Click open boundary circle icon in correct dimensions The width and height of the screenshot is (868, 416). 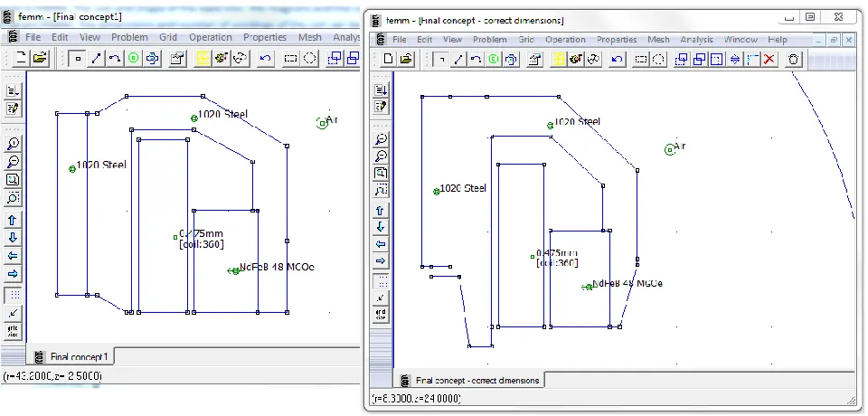tap(794, 60)
